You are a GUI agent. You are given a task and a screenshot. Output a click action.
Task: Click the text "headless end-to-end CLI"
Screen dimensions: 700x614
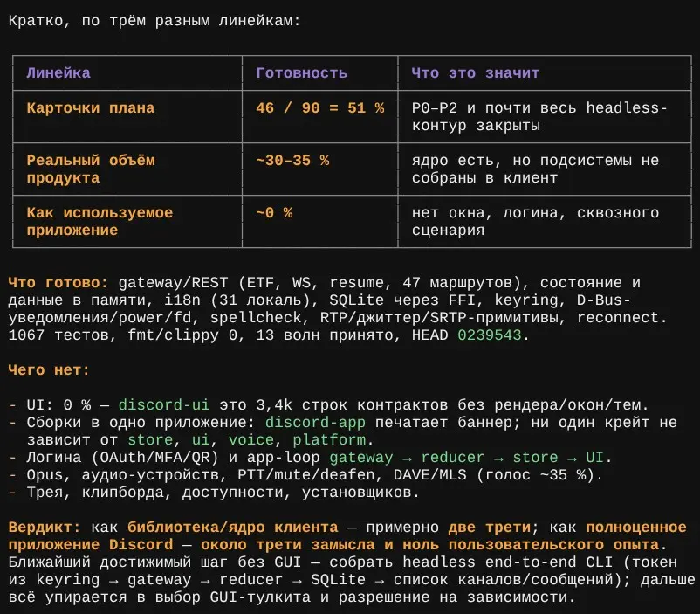click(508, 562)
